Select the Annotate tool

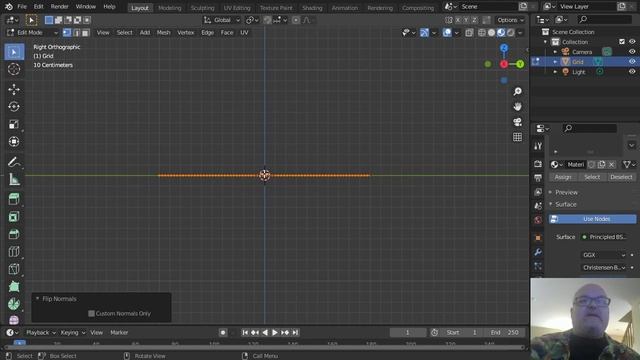(x=14, y=162)
